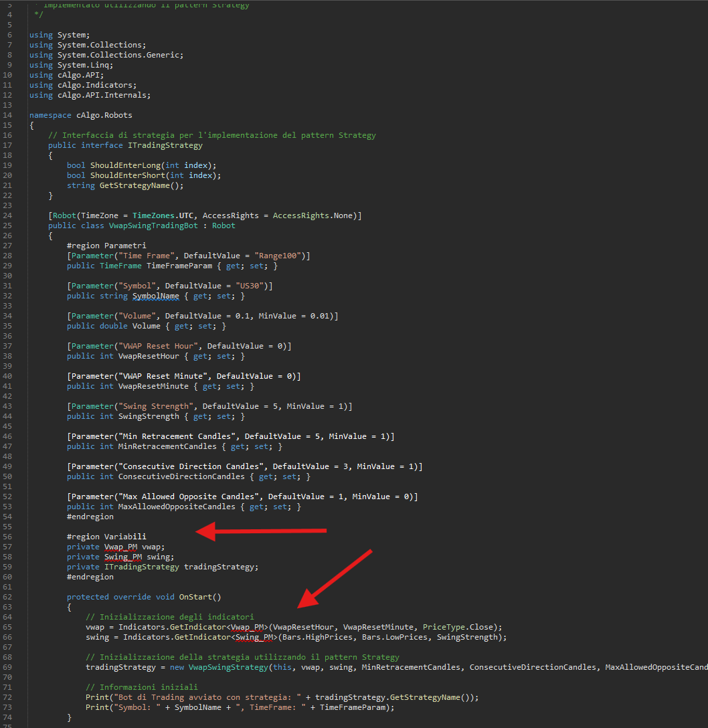Click the 'namespace cAlgo.Robots' declaration
The height and width of the screenshot is (728, 708).
[80, 115]
